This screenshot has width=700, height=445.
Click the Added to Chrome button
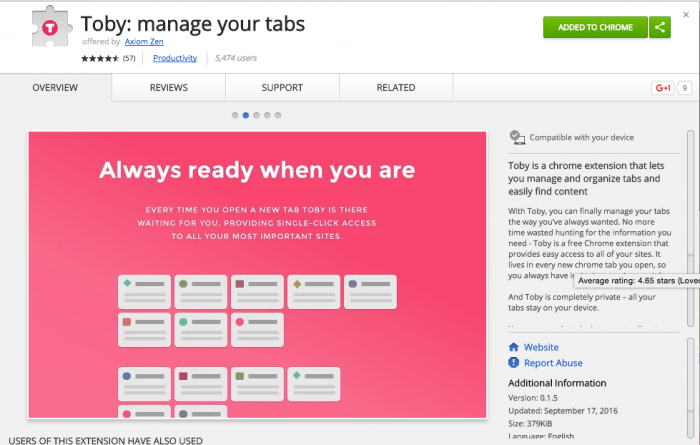[595, 27]
